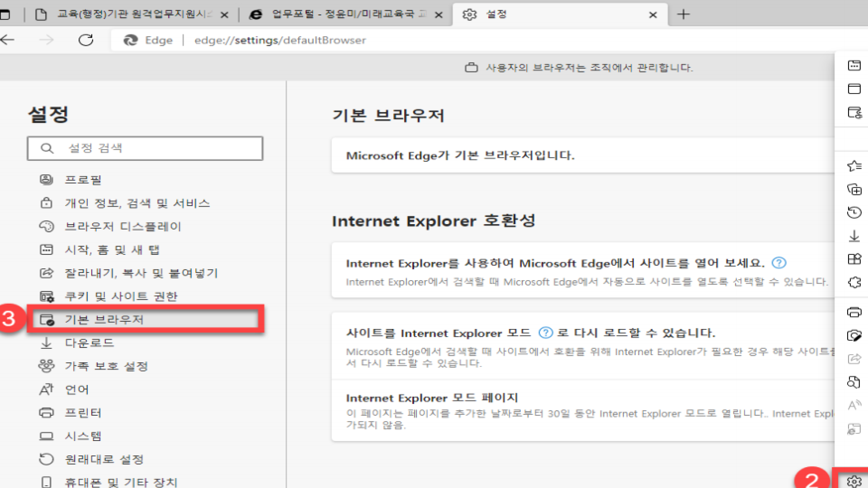Open the History clock icon in the menu
The image size is (868, 488).
coord(854,212)
